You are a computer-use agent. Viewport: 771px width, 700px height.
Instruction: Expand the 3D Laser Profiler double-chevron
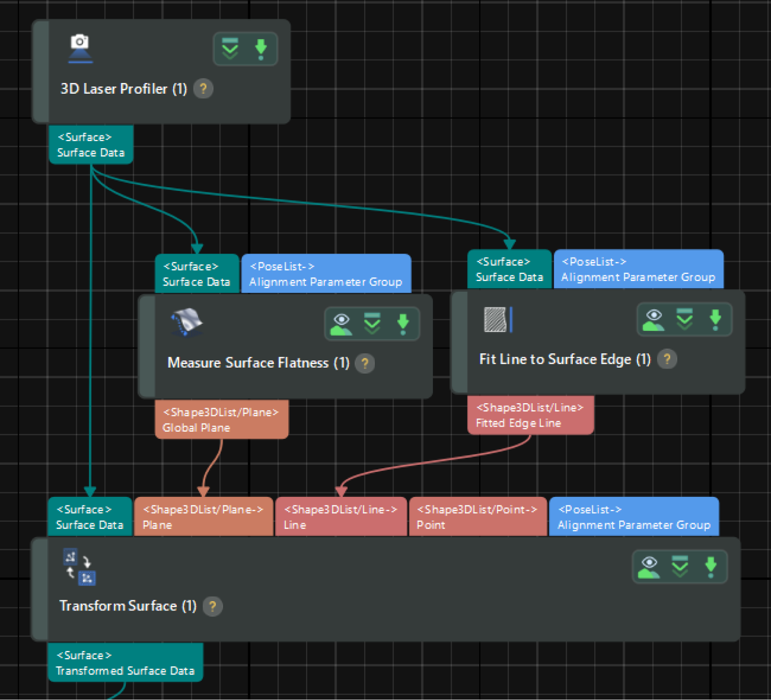tap(230, 49)
